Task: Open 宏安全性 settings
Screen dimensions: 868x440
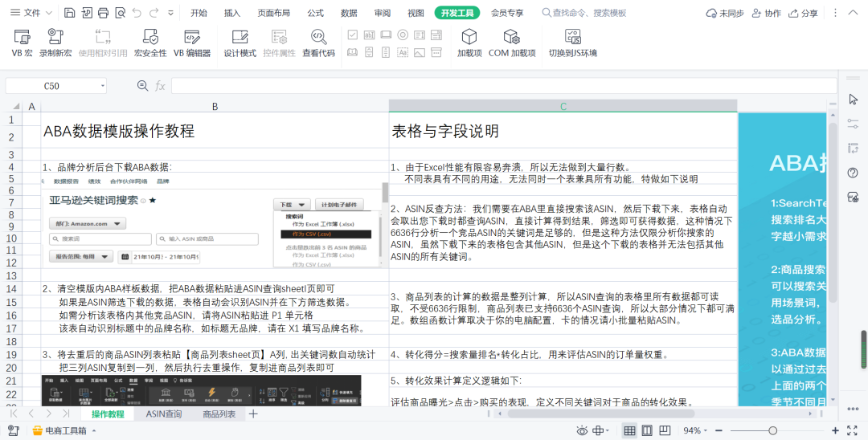Action: coord(150,37)
